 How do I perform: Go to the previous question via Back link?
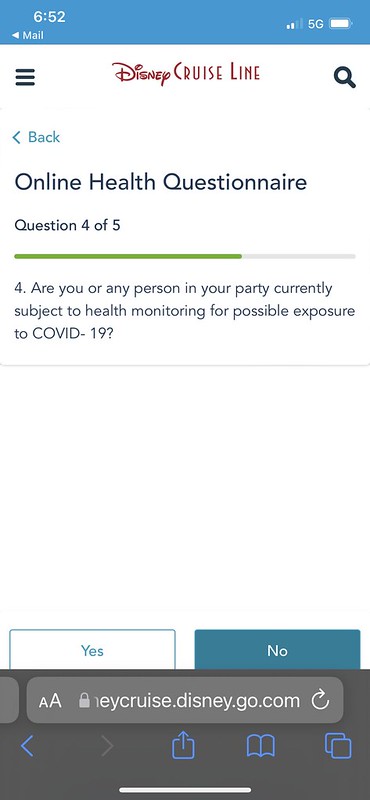pyautogui.click(x=36, y=137)
